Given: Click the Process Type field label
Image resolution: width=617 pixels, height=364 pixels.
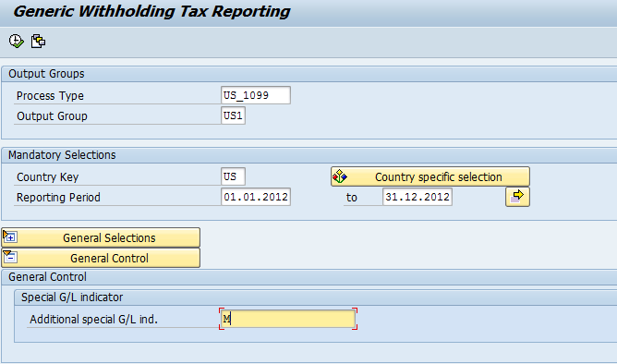Looking at the screenshot, I should tap(50, 96).
